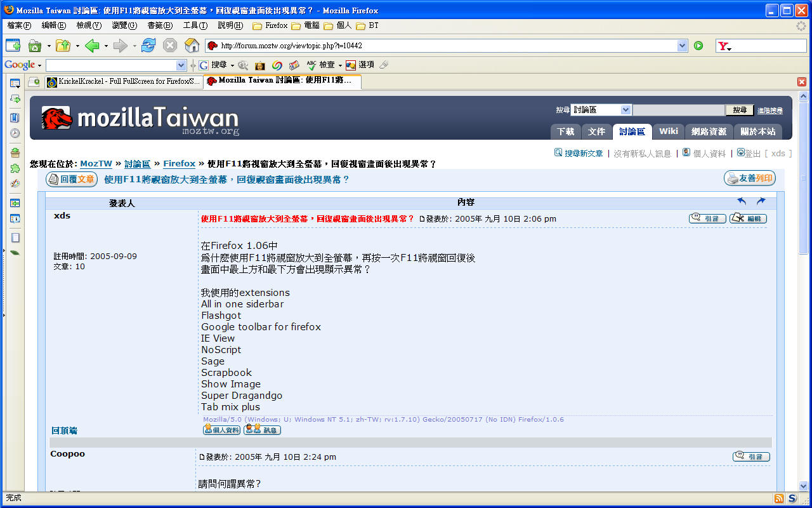Screen dimensions: 812x508
Task: Click the 編輯 edit button on xds post
Action: pos(748,218)
